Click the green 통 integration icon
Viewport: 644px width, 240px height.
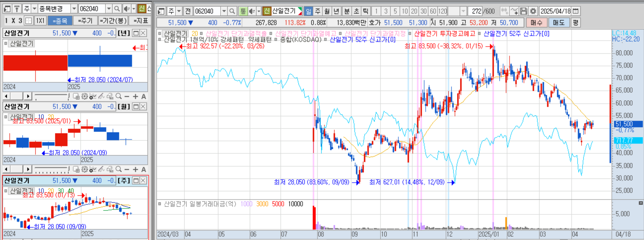(243, 11)
